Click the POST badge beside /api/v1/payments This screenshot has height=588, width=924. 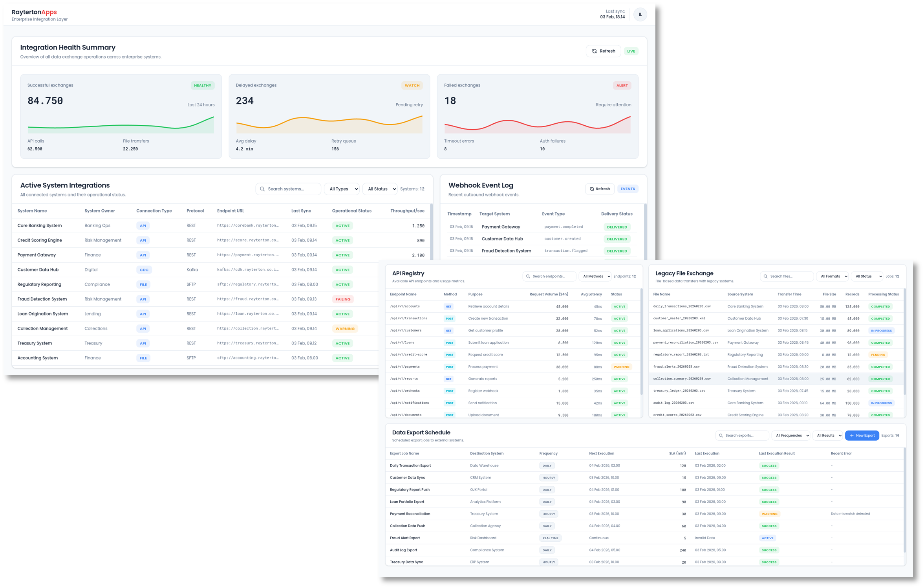coord(449,366)
